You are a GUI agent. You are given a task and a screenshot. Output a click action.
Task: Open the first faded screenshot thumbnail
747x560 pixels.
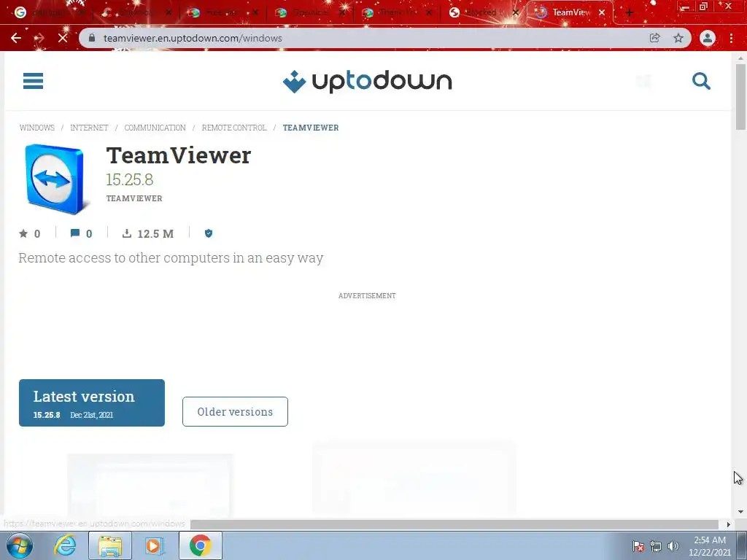(150, 485)
